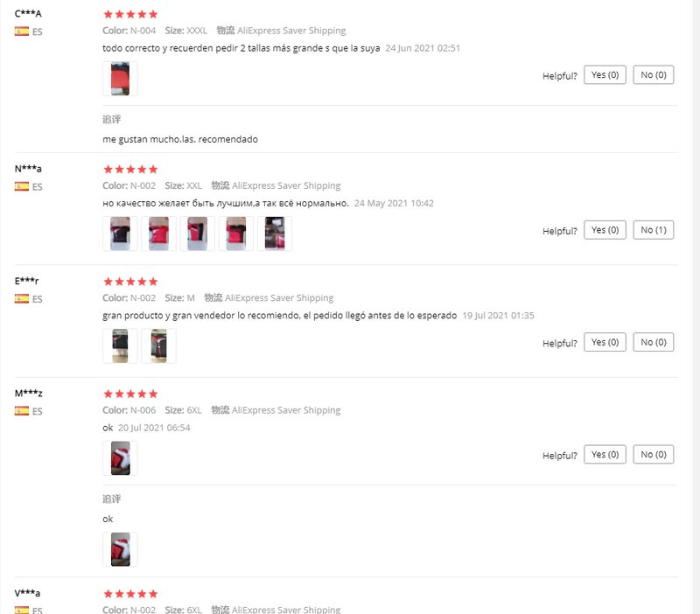Click No (0) on M***z review
The height and width of the screenshot is (614, 700).
point(654,455)
